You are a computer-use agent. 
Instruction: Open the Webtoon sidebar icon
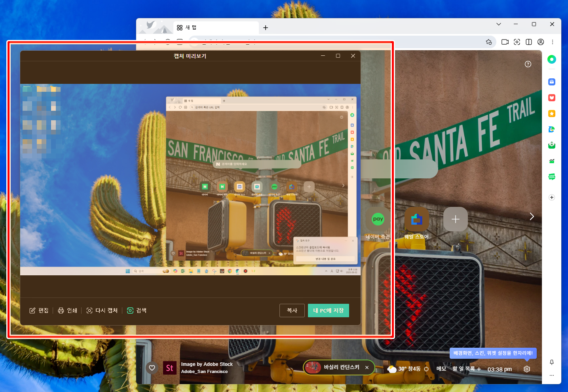click(x=552, y=177)
